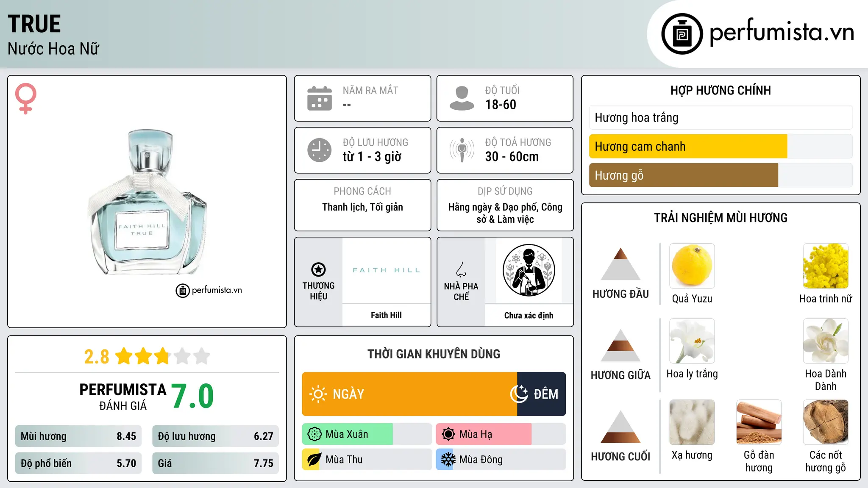This screenshot has width=868, height=488.
Task: Click the dark Đêm time-of-day segment
Action: click(x=542, y=394)
